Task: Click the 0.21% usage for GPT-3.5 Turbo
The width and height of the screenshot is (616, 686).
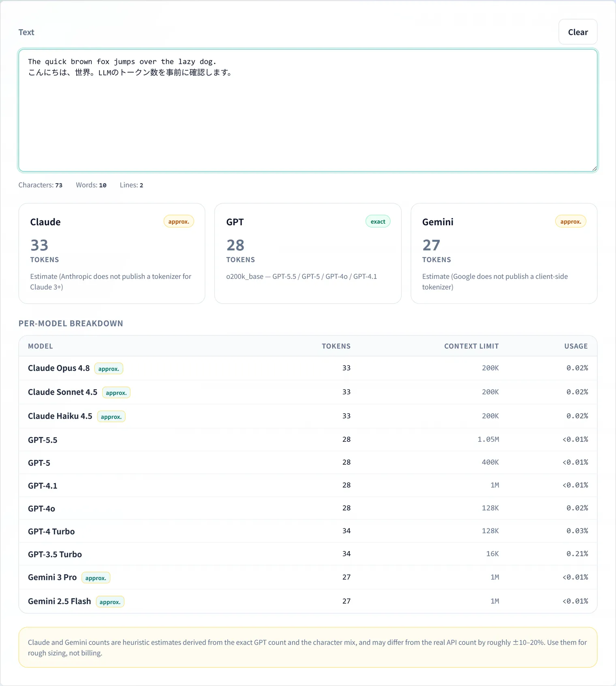Action: point(577,554)
